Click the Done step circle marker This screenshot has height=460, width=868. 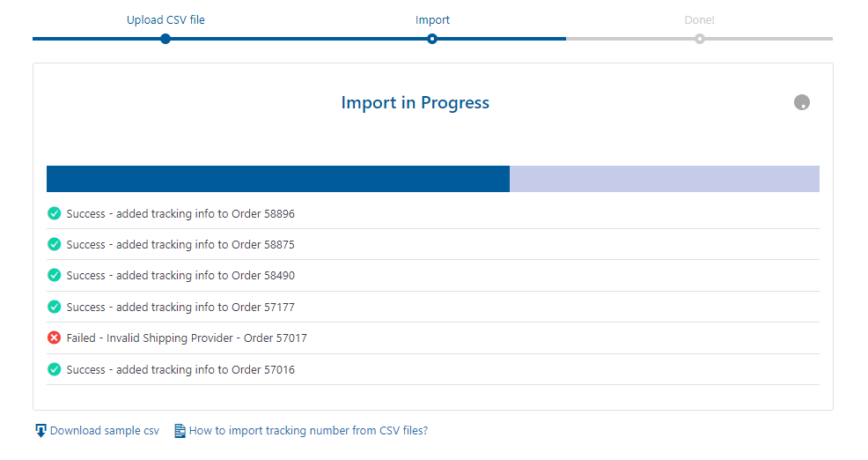[x=699, y=39]
